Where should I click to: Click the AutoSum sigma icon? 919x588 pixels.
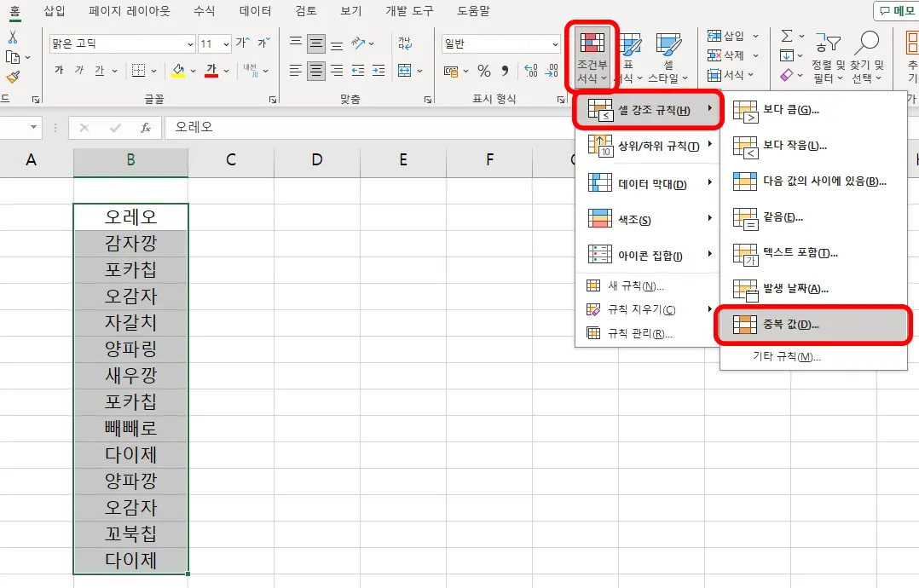click(x=786, y=37)
